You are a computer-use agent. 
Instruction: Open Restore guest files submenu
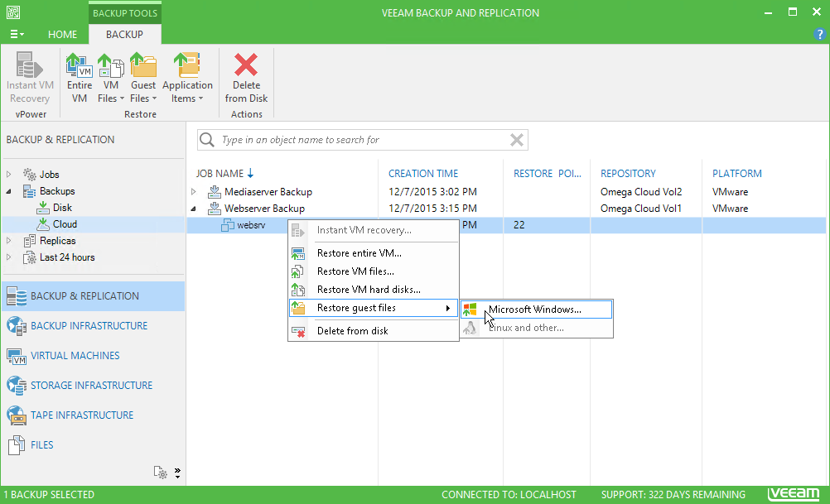click(x=374, y=308)
